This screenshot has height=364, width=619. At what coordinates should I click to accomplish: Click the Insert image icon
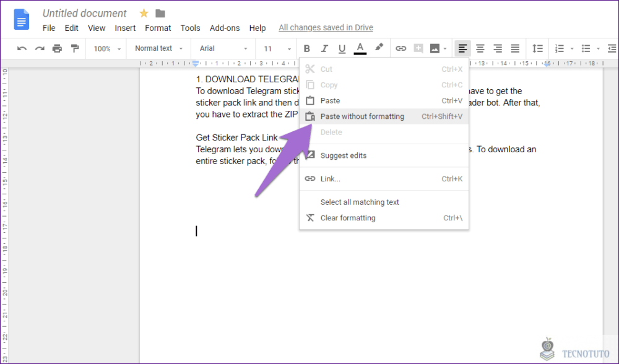click(435, 48)
